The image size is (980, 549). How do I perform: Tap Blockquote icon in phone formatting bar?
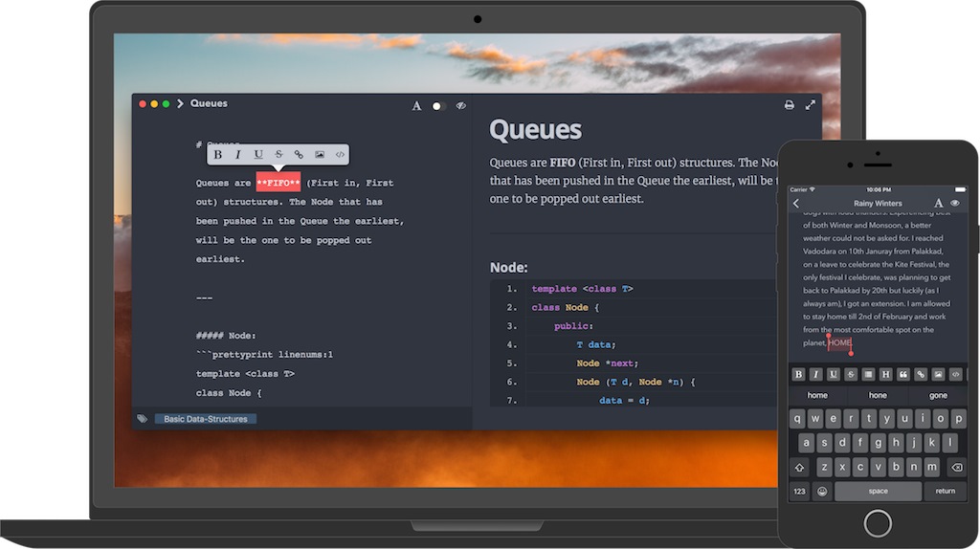(x=903, y=374)
